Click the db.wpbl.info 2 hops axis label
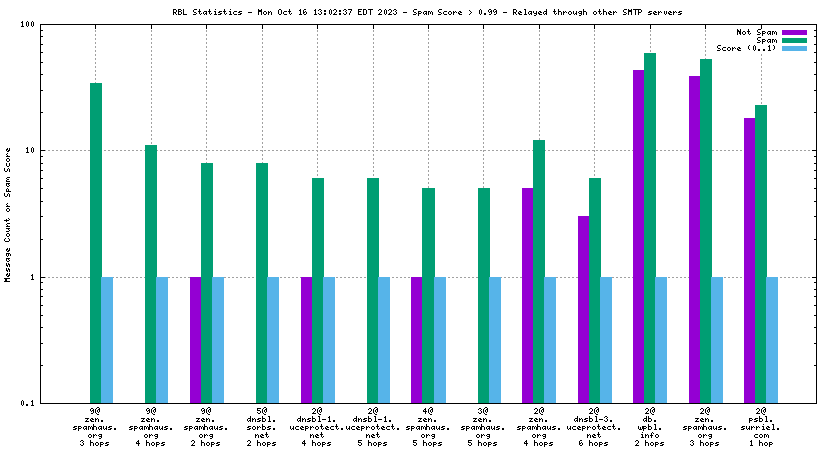Image resolution: width=832 pixels, height=468 pixels. [x=649, y=427]
